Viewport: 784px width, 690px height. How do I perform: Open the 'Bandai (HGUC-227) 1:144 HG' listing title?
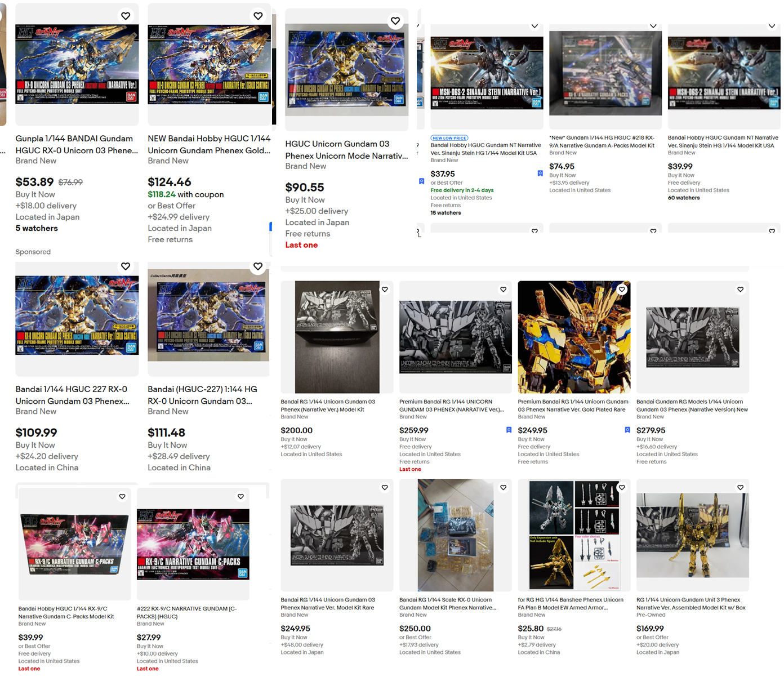coord(202,395)
